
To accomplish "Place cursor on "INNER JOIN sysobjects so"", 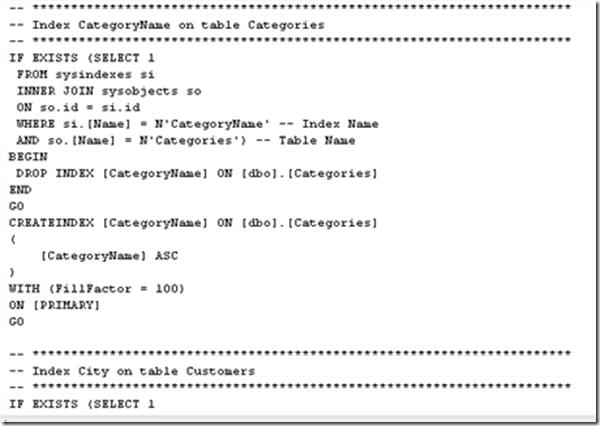I will click(109, 92).
